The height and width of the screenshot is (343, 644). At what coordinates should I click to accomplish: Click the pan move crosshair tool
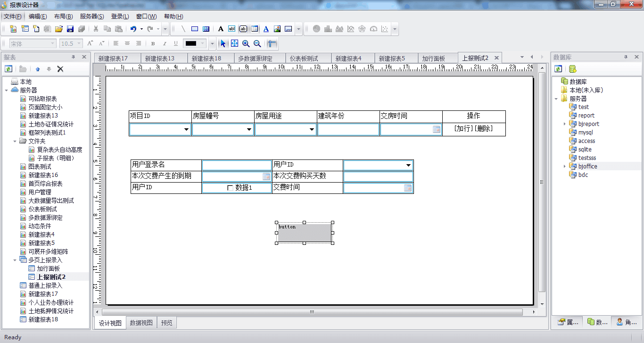pyautogui.click(x=234, y=43)
